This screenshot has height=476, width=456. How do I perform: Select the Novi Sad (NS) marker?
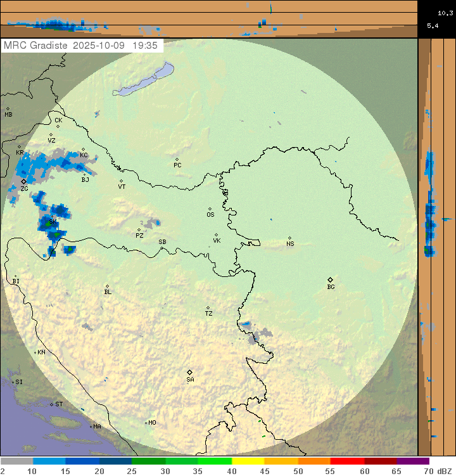pyautogui.click(x=289, y=238)
